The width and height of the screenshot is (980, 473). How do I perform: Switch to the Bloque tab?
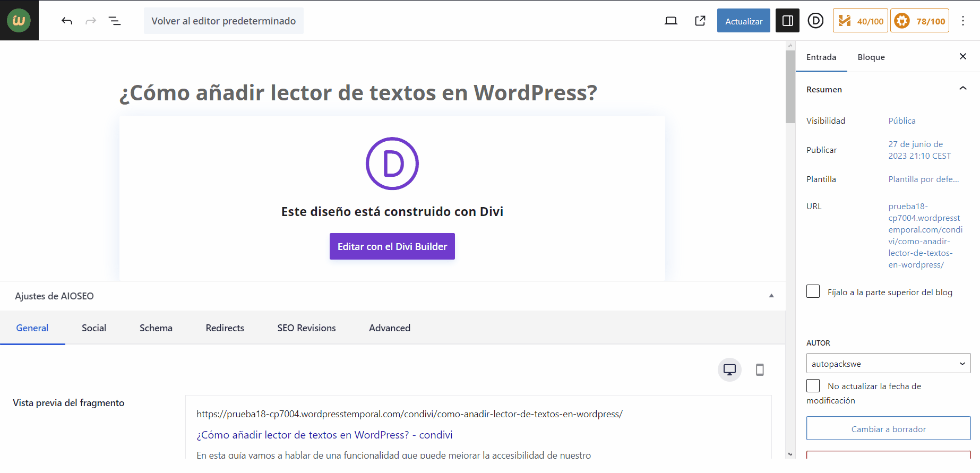click(x=871, y=57)
